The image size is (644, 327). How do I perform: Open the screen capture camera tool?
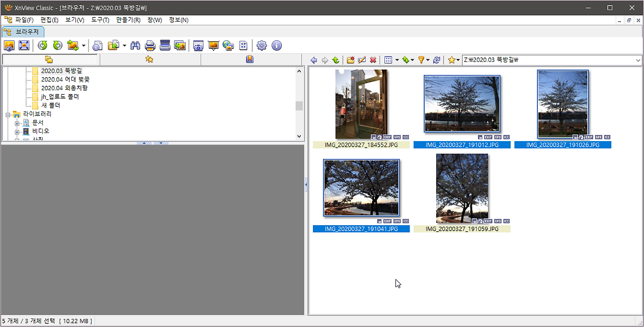[x=198, y=45]
